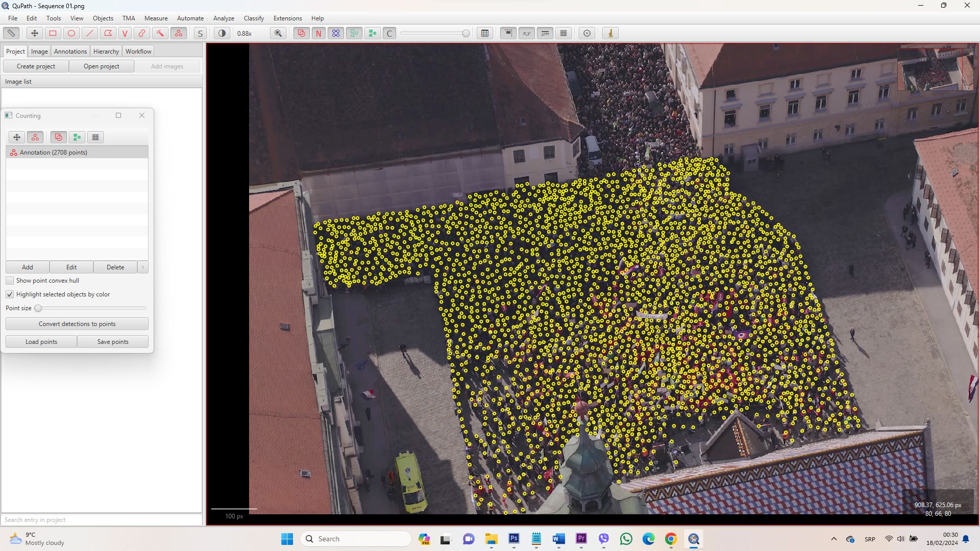The width and height of the screenshot is (980, 551).
Task: Open the Classify menu
Action: tap(254, 18)
